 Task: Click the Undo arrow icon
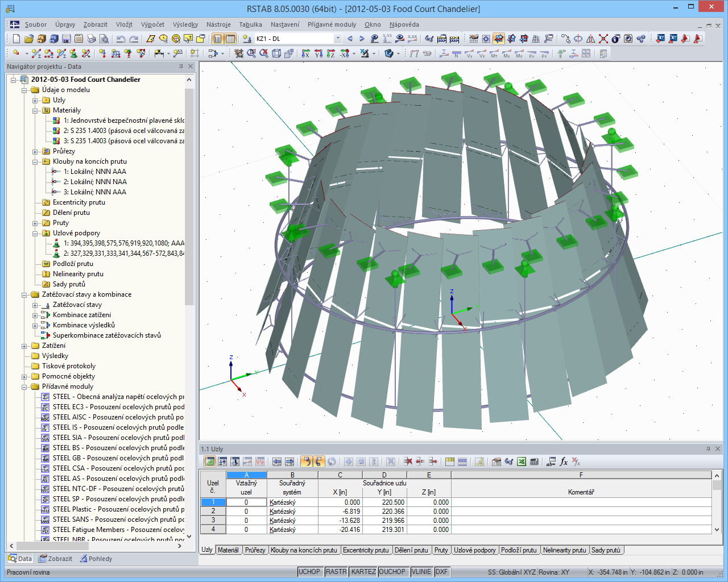(x=121, y=39)
